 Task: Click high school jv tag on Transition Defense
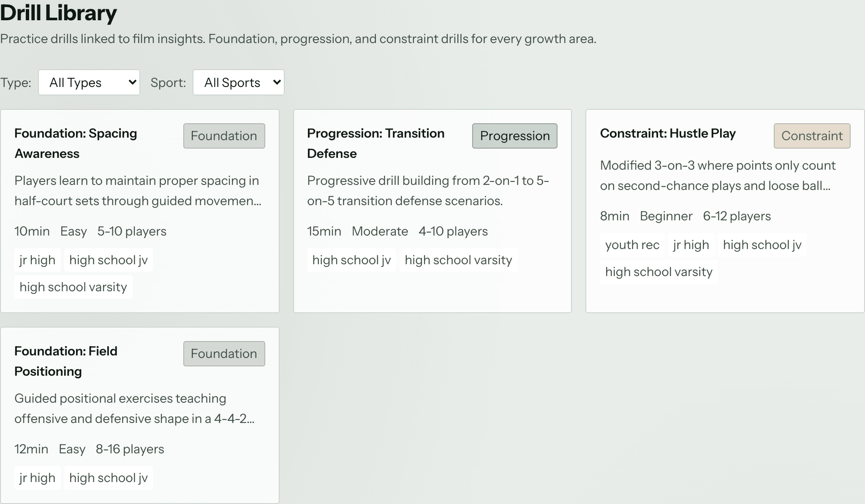point(352,260)
